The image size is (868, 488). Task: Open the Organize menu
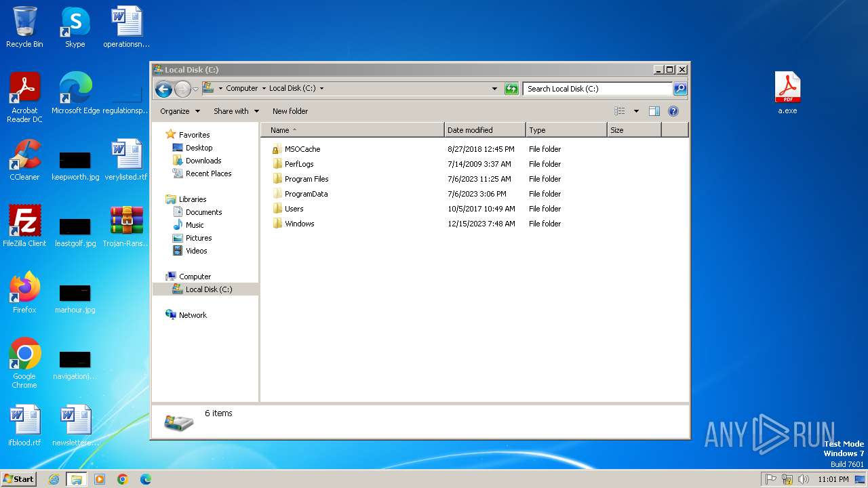(180, 111)
